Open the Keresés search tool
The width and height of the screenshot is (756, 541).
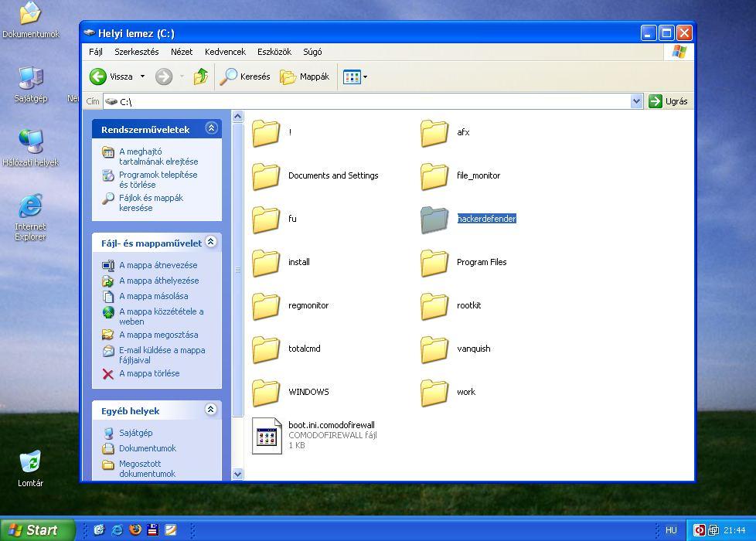click(244, 77)
